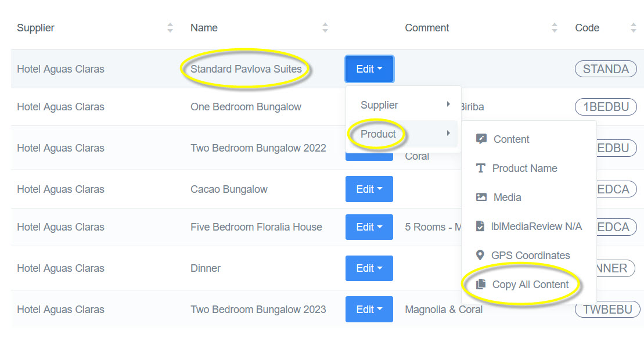The height and width of the screenshot is (338, 644).
Task: Sort table by Comment column arrows
Action: [555, 28]
